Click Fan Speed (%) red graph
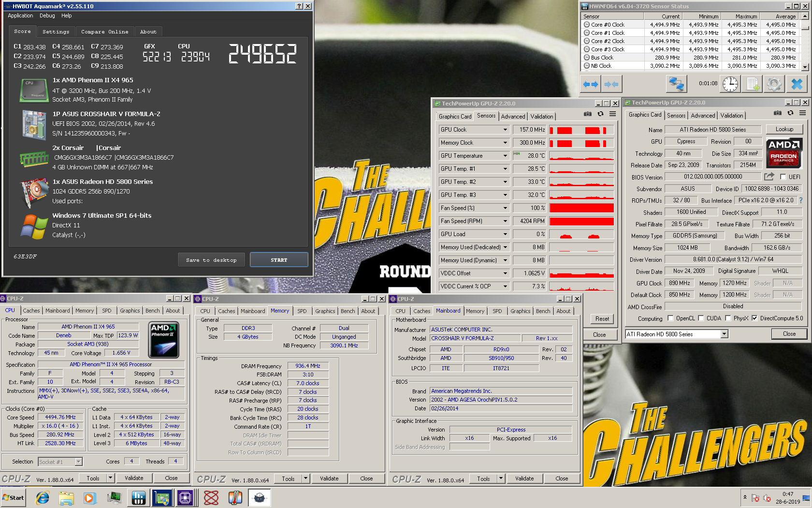 click(x=581, y=208)
